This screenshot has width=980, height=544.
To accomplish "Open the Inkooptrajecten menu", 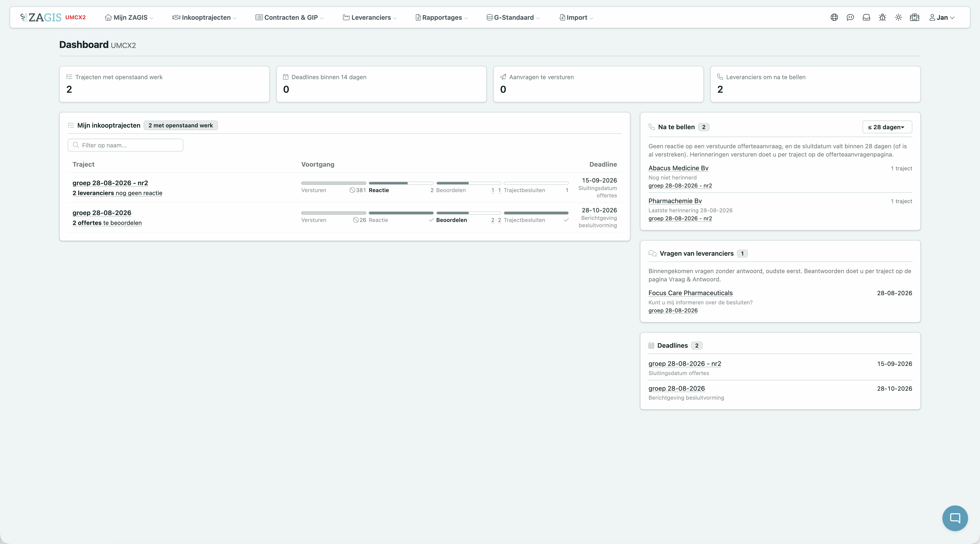I will [204, 17].
